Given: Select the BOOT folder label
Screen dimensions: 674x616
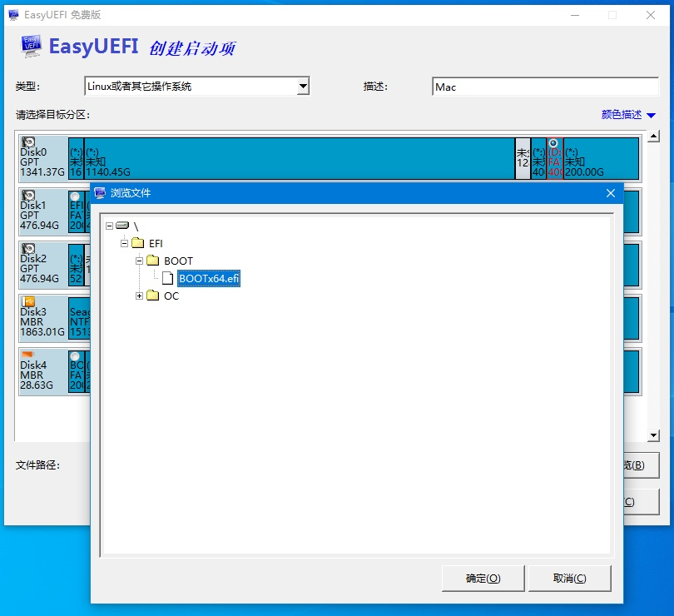Looking at the screenshot, I should click(178, 261).
